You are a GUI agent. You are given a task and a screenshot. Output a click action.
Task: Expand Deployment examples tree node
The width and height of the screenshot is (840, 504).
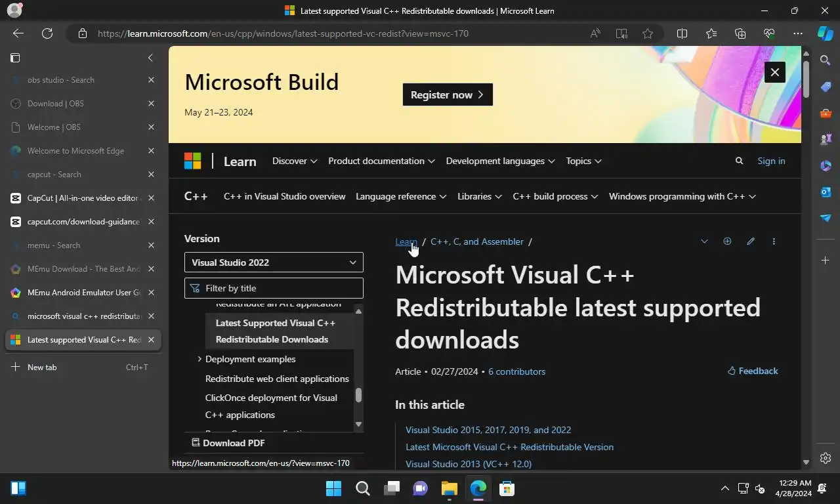pyautogui.click(x=199, y=359)
